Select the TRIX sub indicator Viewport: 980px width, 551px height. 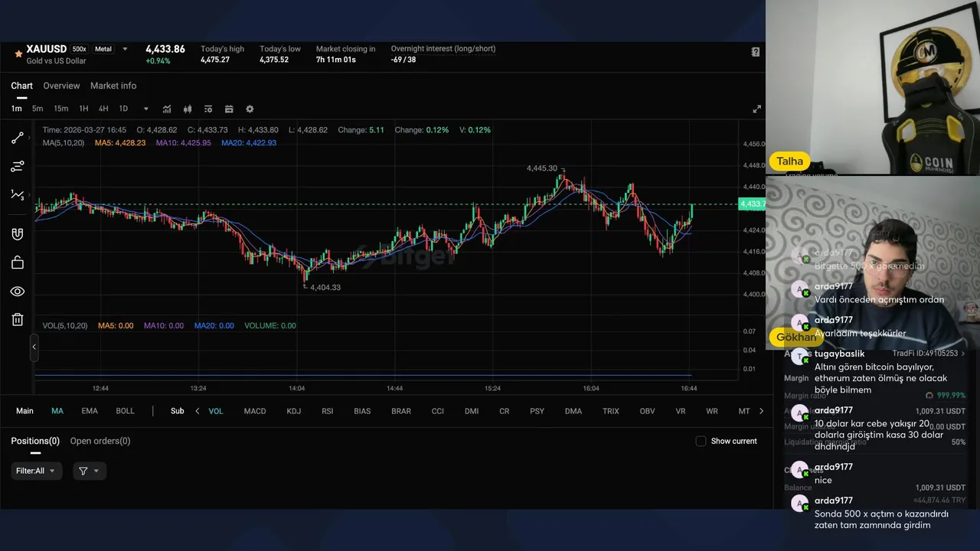(611, 411)
